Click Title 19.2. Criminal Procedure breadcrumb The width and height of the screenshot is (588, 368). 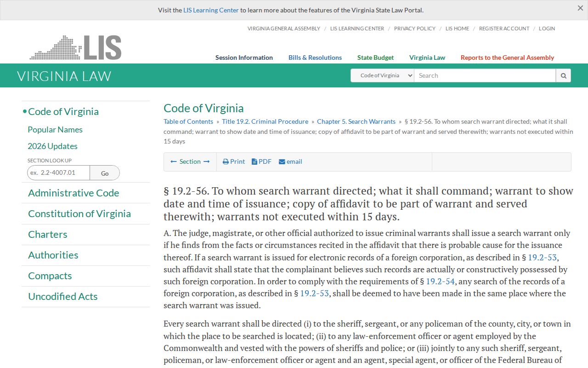click(x=265, y=121)
